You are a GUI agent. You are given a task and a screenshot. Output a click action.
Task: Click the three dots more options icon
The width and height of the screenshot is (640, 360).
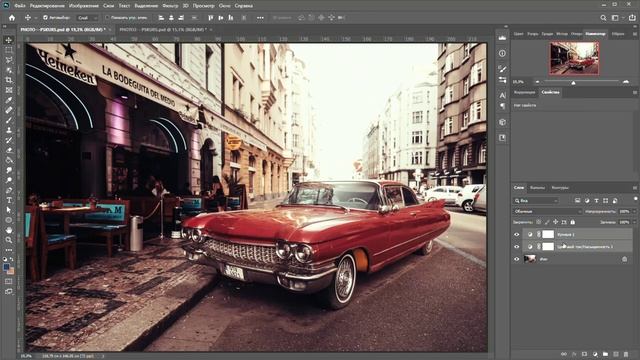260,18
